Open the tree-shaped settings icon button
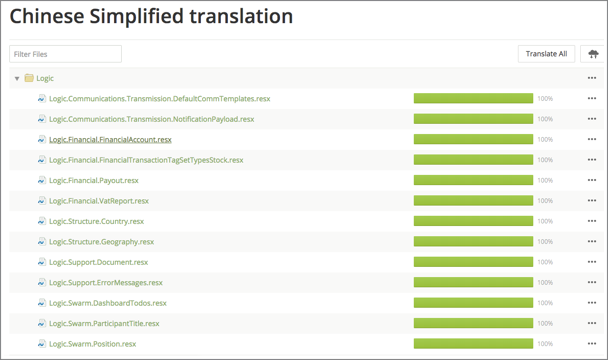This screenshot has width=608, height=360. click(593, 54)
